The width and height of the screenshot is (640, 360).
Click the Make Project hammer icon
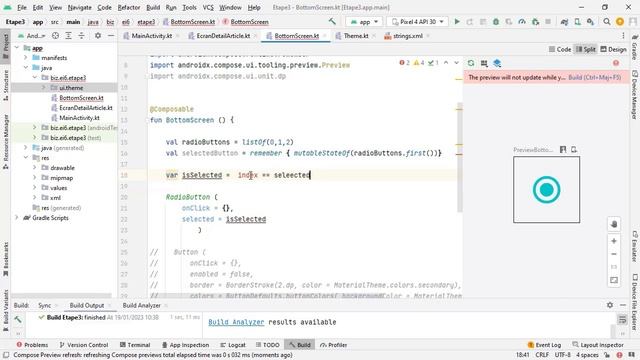point(332,22)
